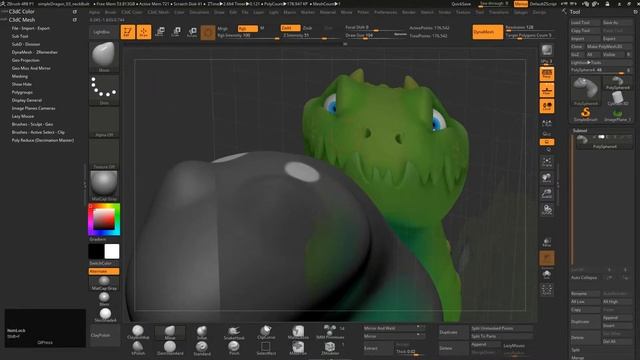
Task: Select the Cylinder3D tool icon
Action: (617, 98)
